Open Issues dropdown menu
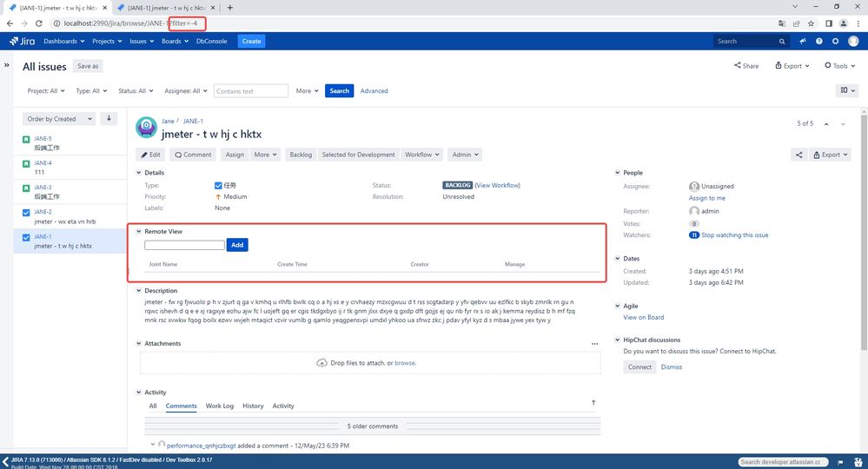Screen dimensions: 868x469 142,41
